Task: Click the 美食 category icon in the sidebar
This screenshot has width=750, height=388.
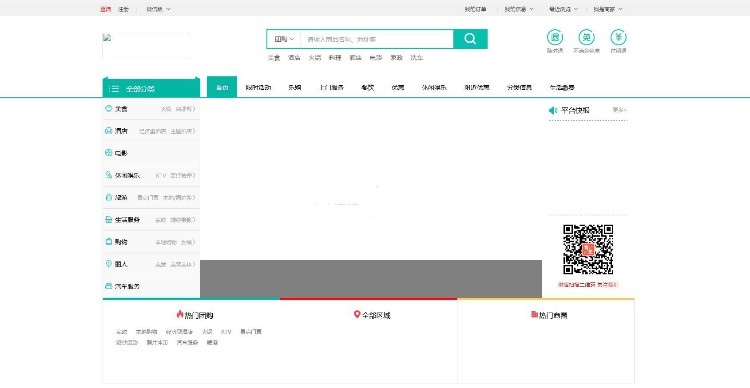Action: tap(108, 109)
